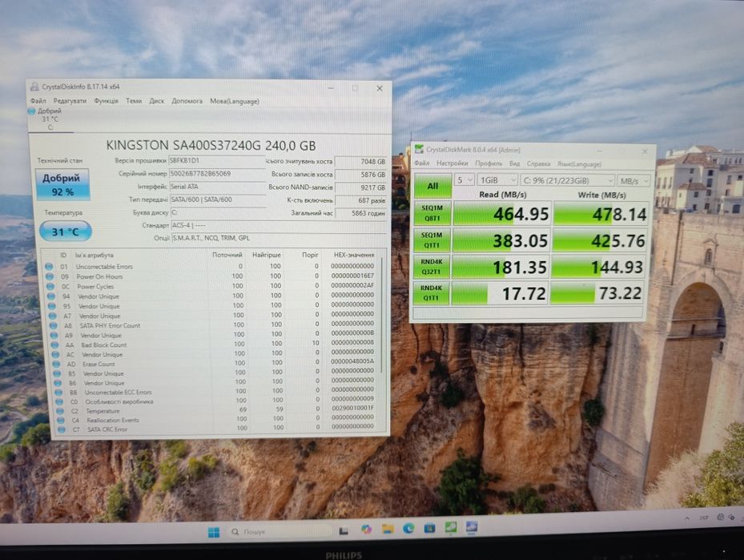744x560 pixels.
Task: Click the SATA CRC Error status circle
Action: coord(61,429)
